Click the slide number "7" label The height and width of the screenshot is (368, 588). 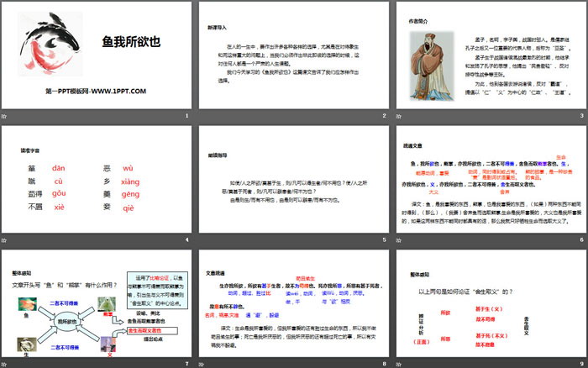point(187,364)
